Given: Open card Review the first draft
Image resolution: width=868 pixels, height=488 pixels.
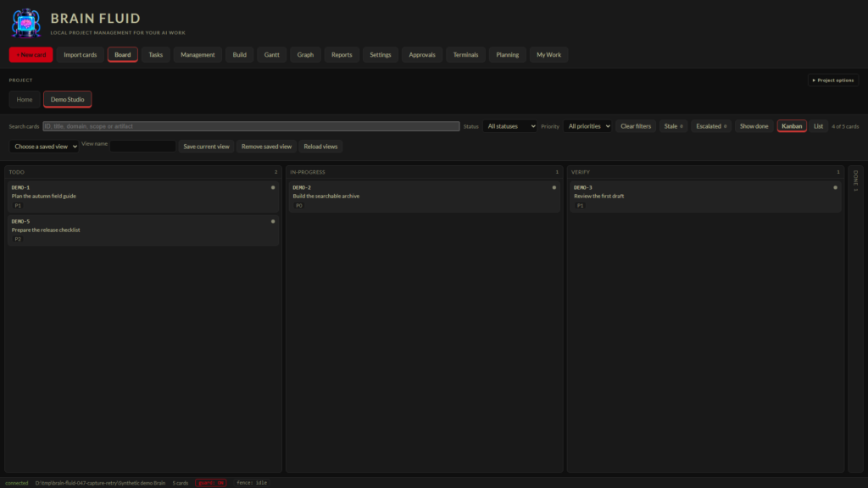Looking at the screenshot, I should pos(705,197).
